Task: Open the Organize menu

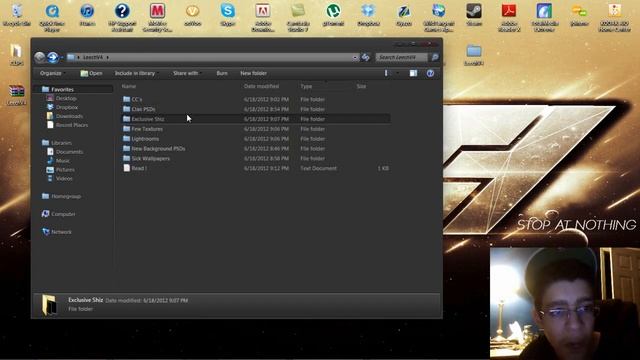Action: (x=52, y=73)
